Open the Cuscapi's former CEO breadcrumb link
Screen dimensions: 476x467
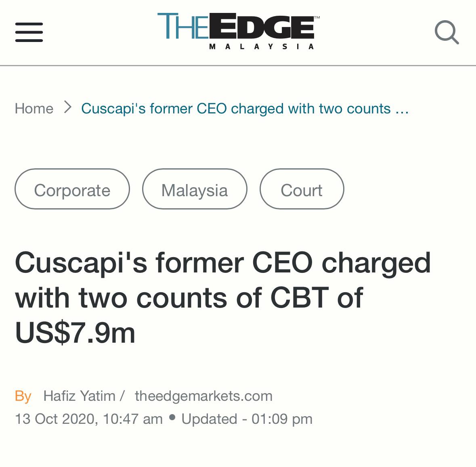(245, 109)
